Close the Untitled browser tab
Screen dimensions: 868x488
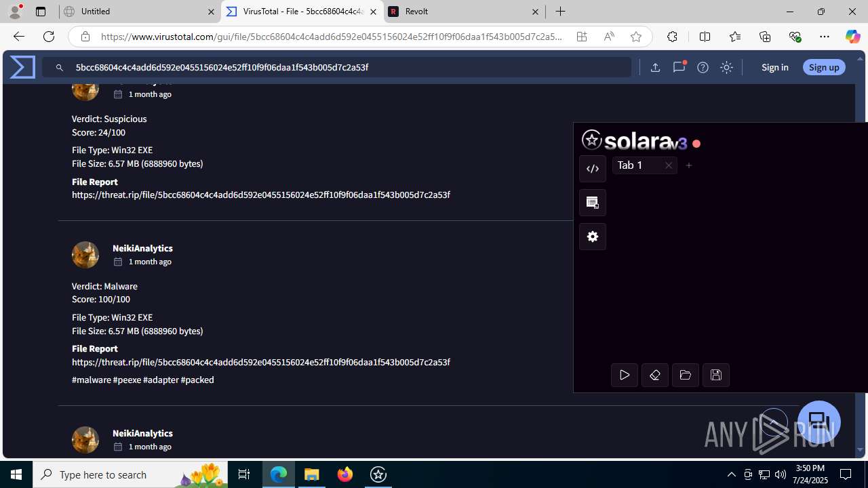click(211, 12)
